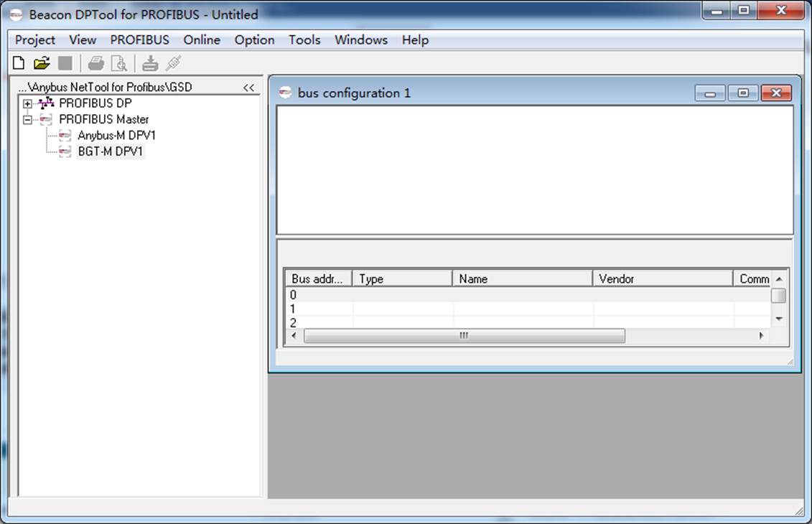Click the Connect online plug icon
The image size is (812, 524).
click(x=174, y=63)
